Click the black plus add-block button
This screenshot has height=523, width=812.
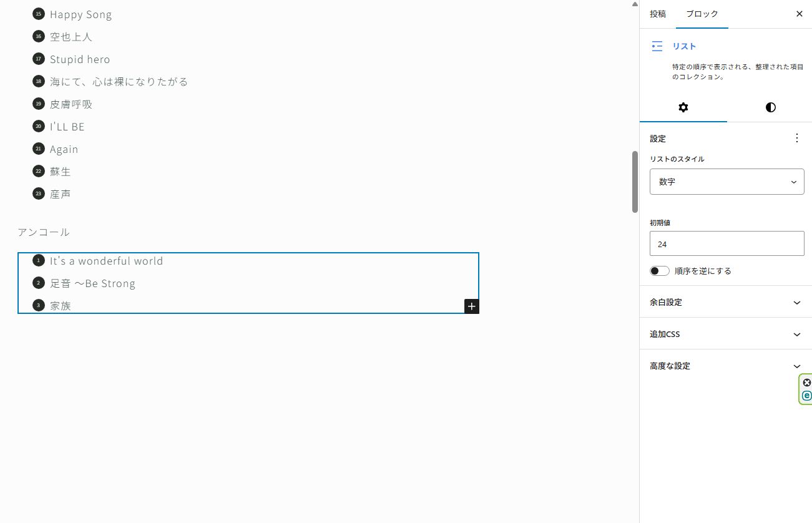472,306
